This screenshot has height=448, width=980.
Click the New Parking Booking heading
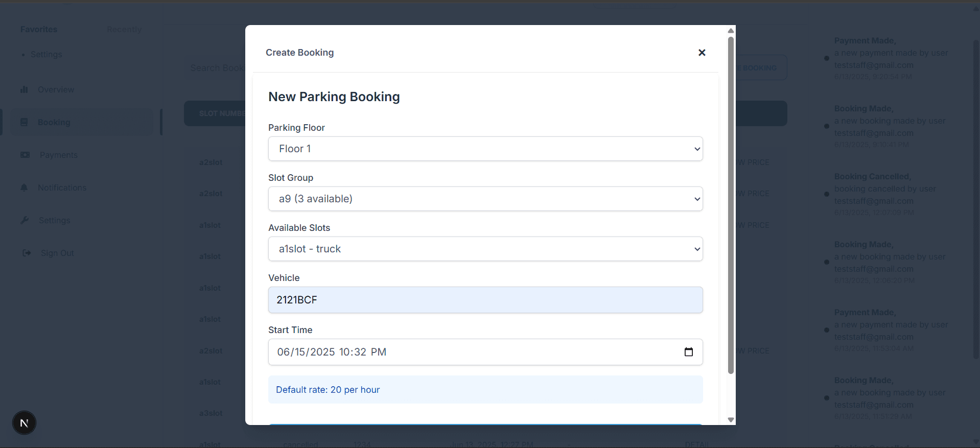[334, 97]
